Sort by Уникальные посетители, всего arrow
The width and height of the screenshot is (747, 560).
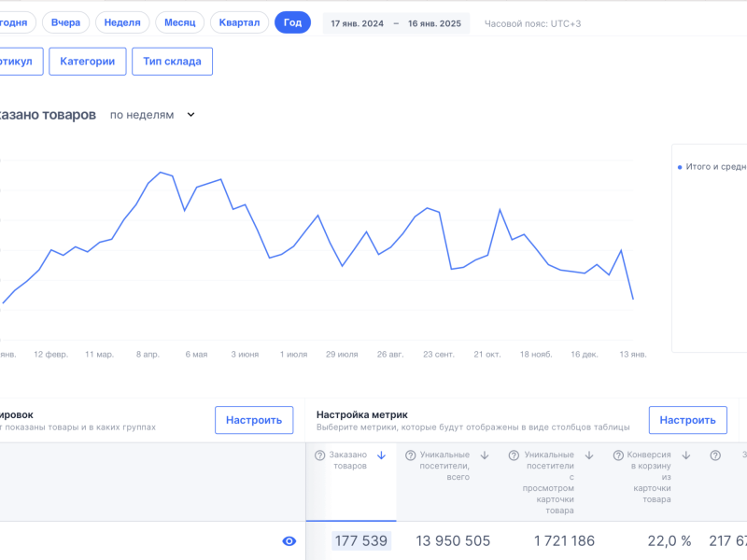[x=486, y=455]
